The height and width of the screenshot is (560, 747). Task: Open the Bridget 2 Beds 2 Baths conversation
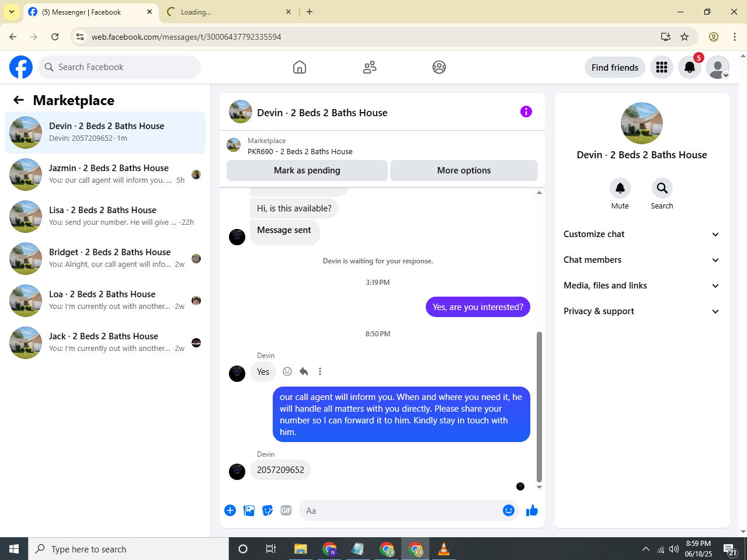click(105, 259)
